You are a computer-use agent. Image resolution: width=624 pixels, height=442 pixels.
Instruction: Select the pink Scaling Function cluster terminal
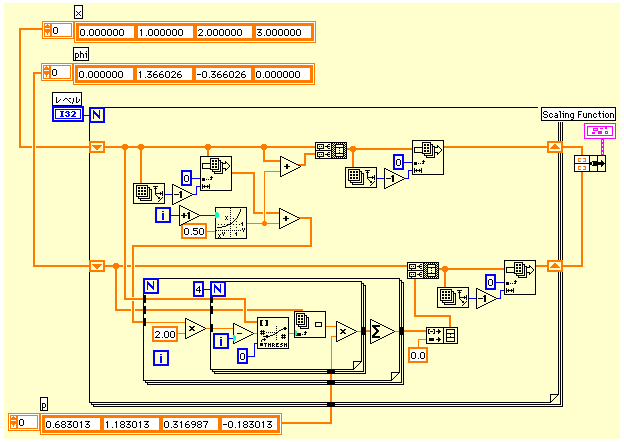point(599,132)
